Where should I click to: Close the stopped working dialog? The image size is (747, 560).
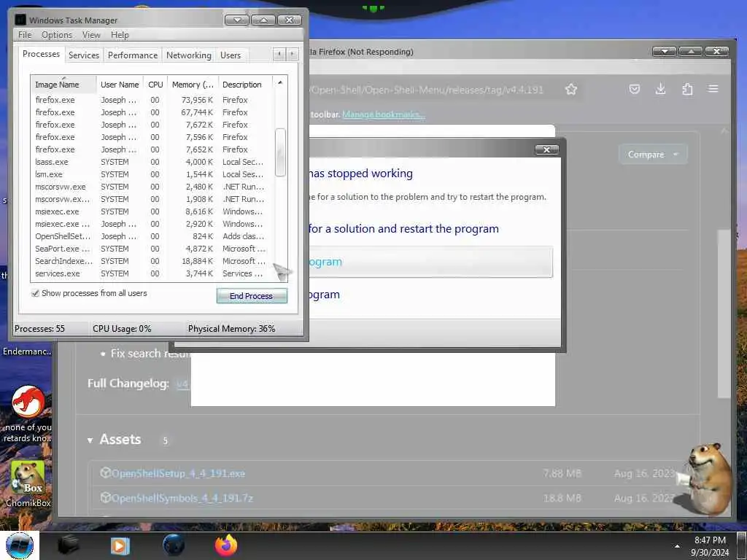tap(546, 149)
